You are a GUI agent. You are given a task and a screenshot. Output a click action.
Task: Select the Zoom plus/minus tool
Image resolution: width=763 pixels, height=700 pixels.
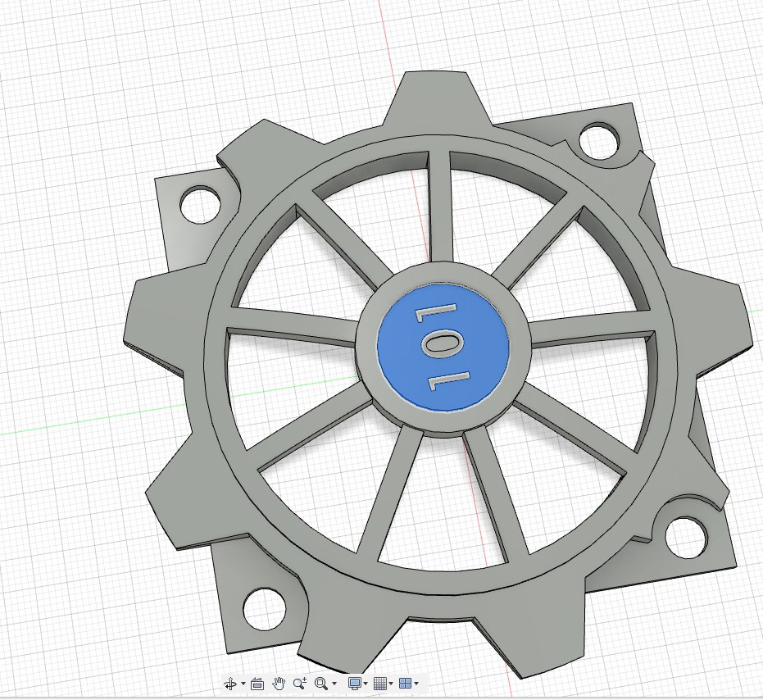tap(300, 684)
